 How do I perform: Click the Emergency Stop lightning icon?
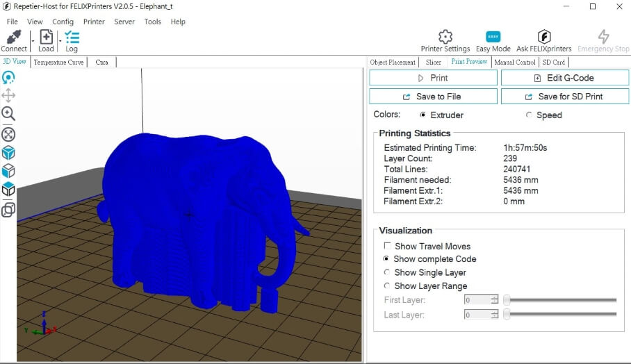(x=603, y=37)
